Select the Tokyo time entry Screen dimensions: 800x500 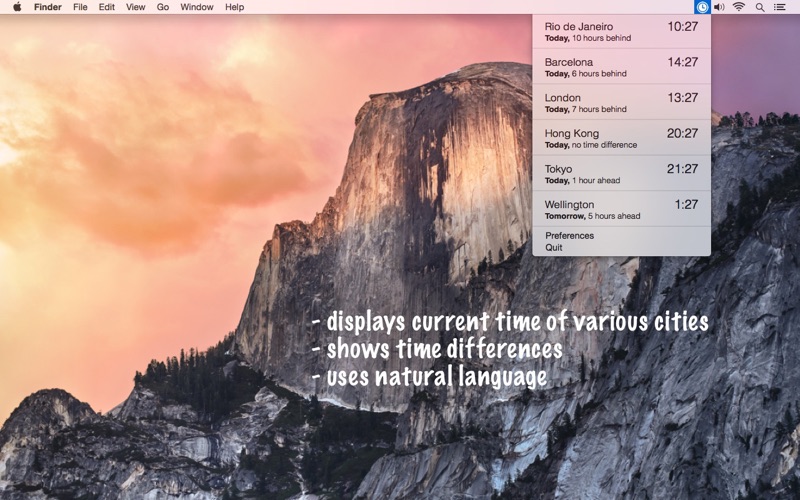pyautogui.click(x=621, y=173)
